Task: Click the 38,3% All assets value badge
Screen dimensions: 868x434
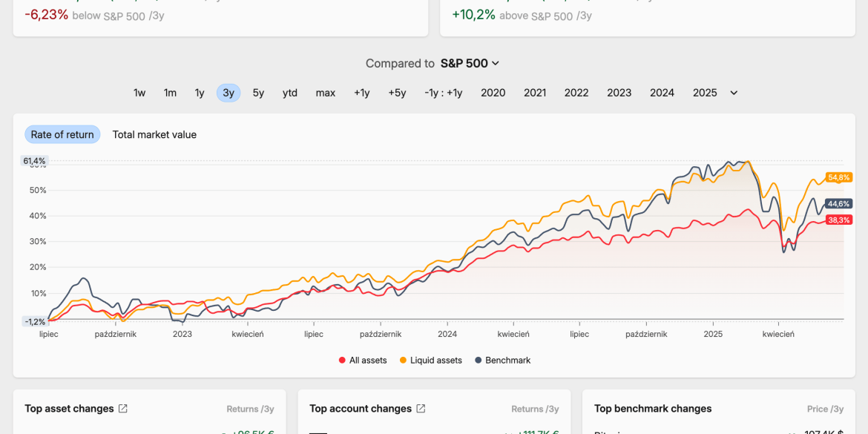Action: 838,220
